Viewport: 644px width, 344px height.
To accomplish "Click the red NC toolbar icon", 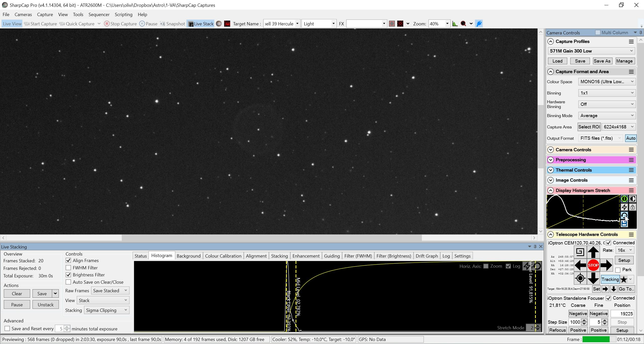I will [227, 24].
